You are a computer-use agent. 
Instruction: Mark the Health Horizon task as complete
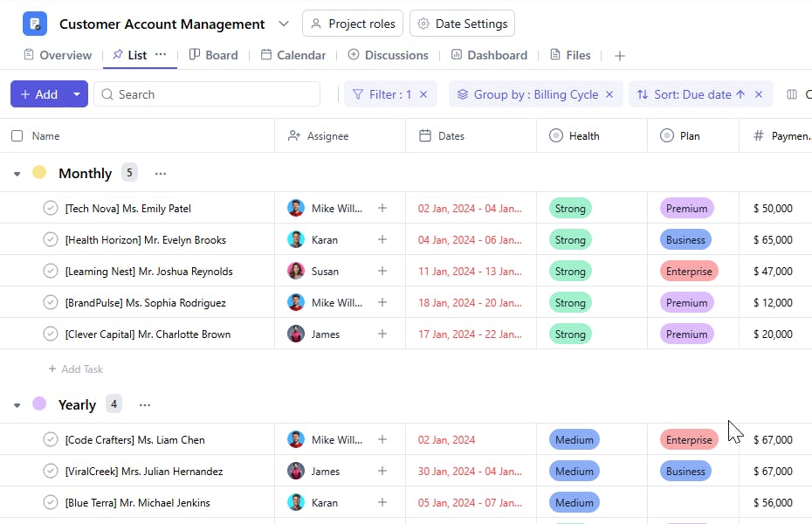[x=51, y=240]
